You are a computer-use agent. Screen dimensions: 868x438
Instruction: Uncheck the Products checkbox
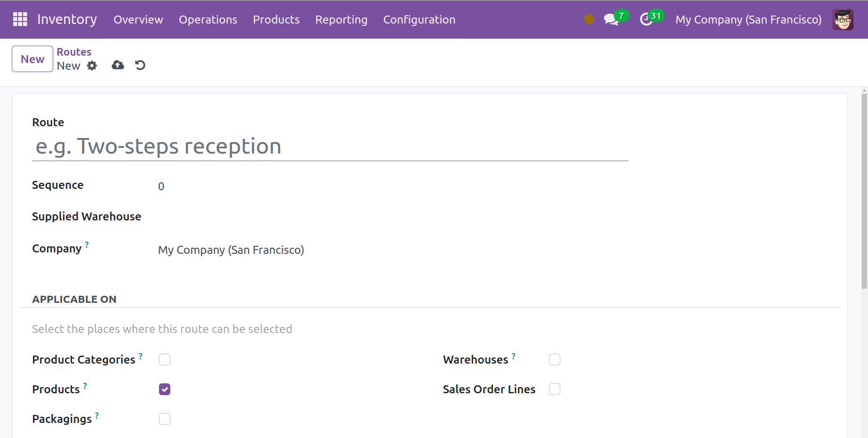(165, 389)
